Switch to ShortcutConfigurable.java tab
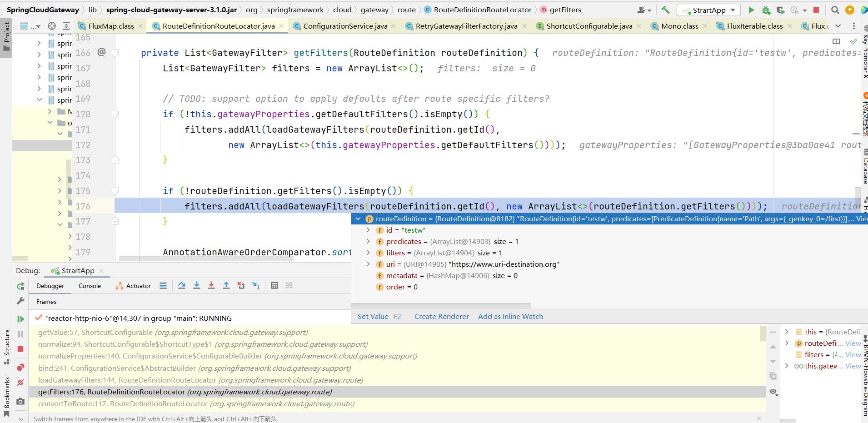Image resolution: width=868 pixels, height=423 pixels. (x=589, y=26)
